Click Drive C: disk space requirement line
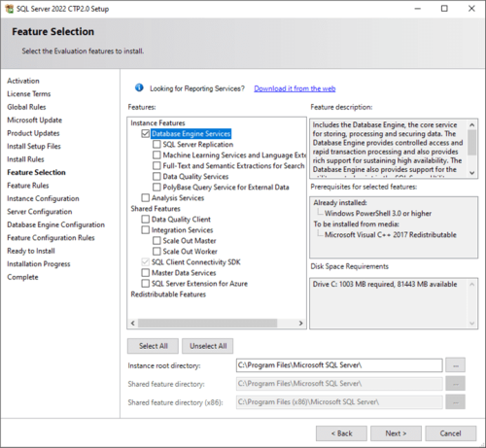This screenshot has height=448, width=486. click(x=385, y=284)
